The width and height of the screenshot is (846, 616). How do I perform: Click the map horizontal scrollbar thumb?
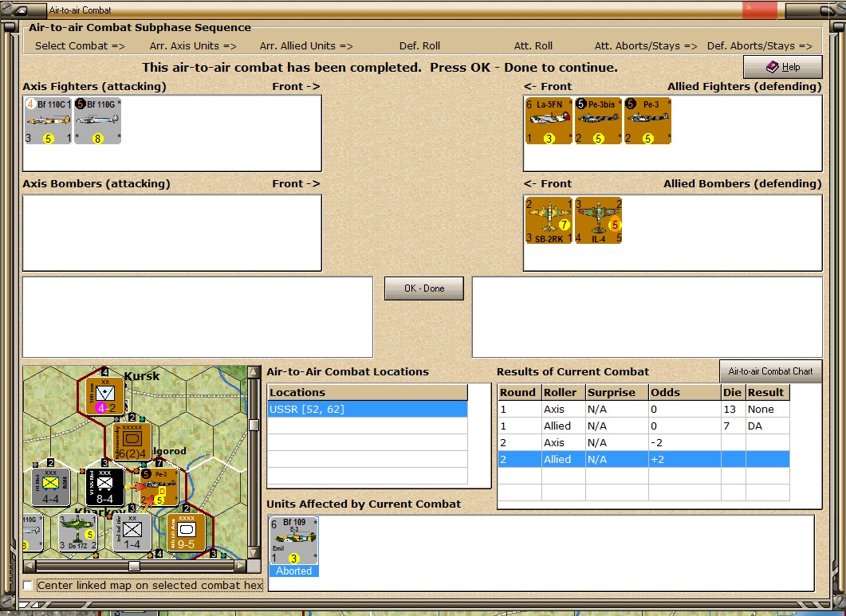134,566
